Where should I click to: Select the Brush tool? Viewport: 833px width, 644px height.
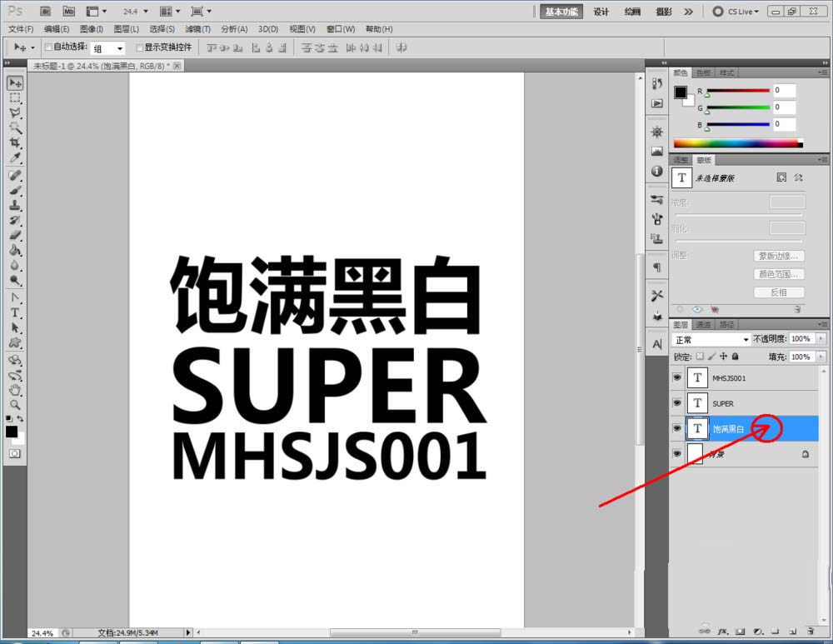[15, 191]
